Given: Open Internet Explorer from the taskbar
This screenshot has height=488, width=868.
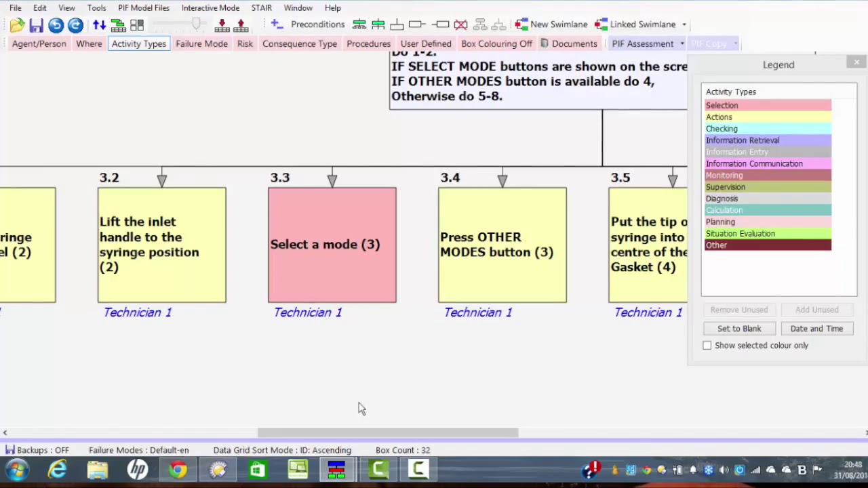Looking at the screenshot, I should 58,470.
